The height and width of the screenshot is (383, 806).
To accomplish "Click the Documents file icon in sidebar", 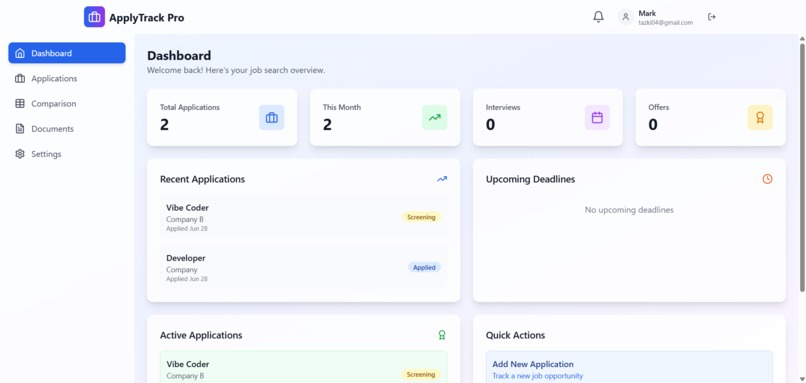I will point(20,129).
